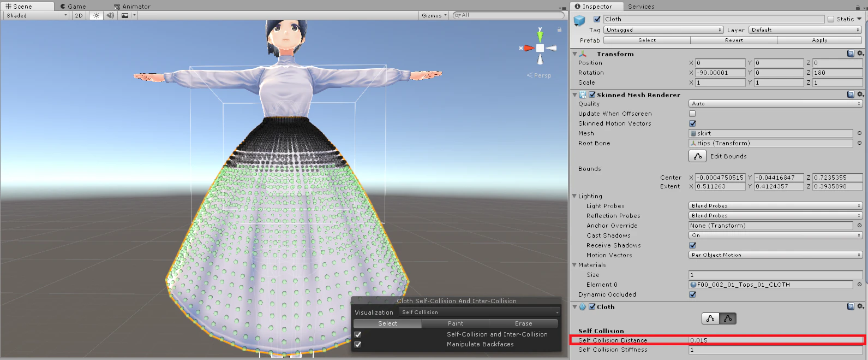Open the Cloth component gear menu
Image resolution: width=868 pixels, height=360 pixels.
click(x=860, y=306)
